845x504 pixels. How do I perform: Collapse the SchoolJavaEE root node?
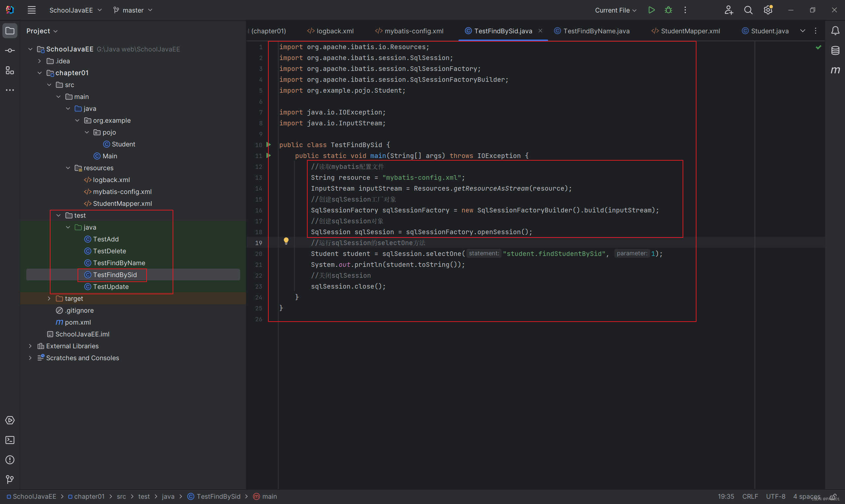(30, 49)
